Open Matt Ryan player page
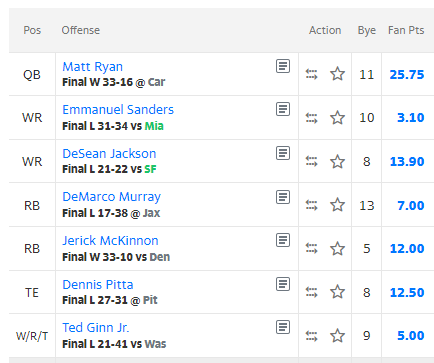This screenshot has height=363, width=434. [92, 67]
